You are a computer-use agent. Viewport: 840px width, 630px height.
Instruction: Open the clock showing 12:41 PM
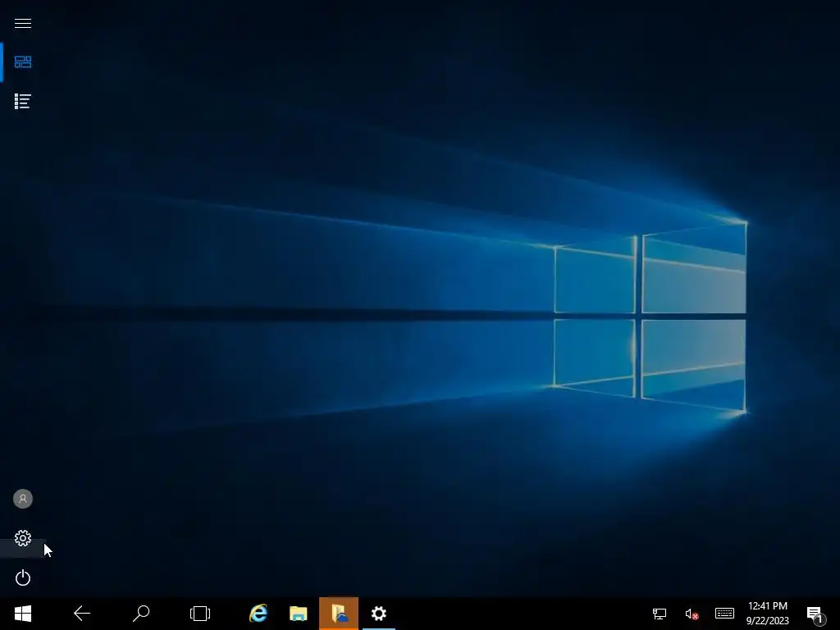tap(768, 614)
